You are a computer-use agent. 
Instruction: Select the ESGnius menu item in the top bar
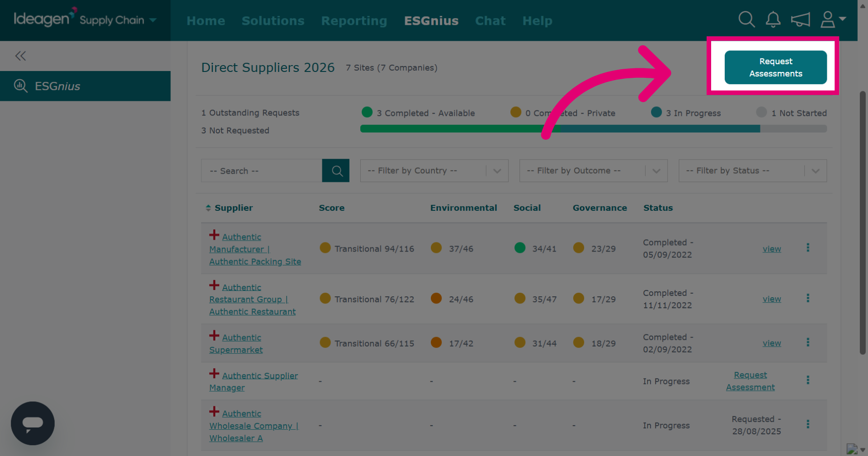click(431, 21)
